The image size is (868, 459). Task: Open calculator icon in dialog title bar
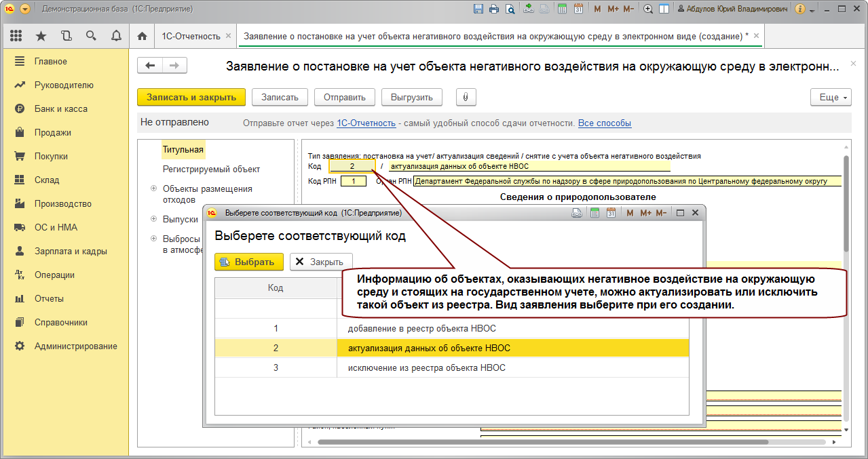point(595,213)
